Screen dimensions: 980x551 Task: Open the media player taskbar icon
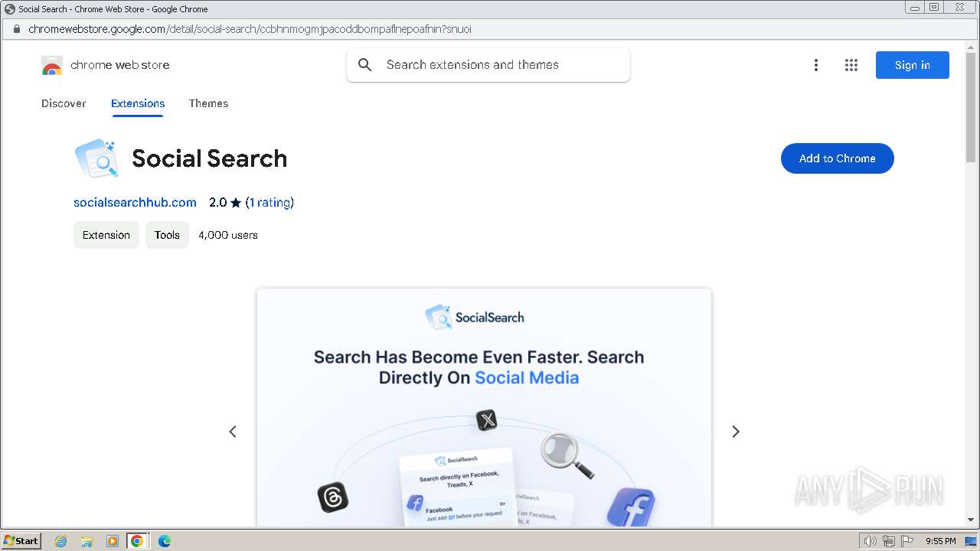113,541
